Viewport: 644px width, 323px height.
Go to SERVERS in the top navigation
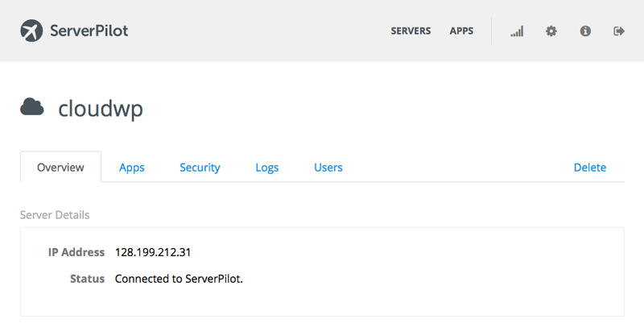[x=411, y=31]
